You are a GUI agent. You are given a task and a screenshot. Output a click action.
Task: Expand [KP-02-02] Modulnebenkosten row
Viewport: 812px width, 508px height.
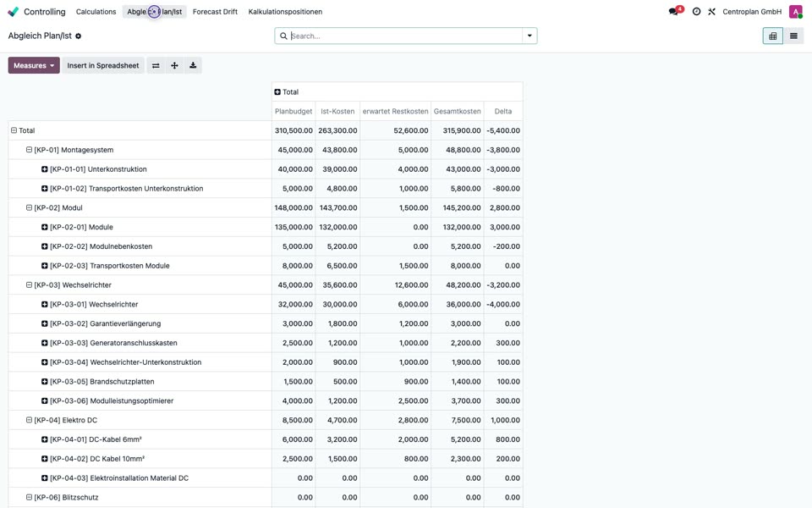(140, 246)
